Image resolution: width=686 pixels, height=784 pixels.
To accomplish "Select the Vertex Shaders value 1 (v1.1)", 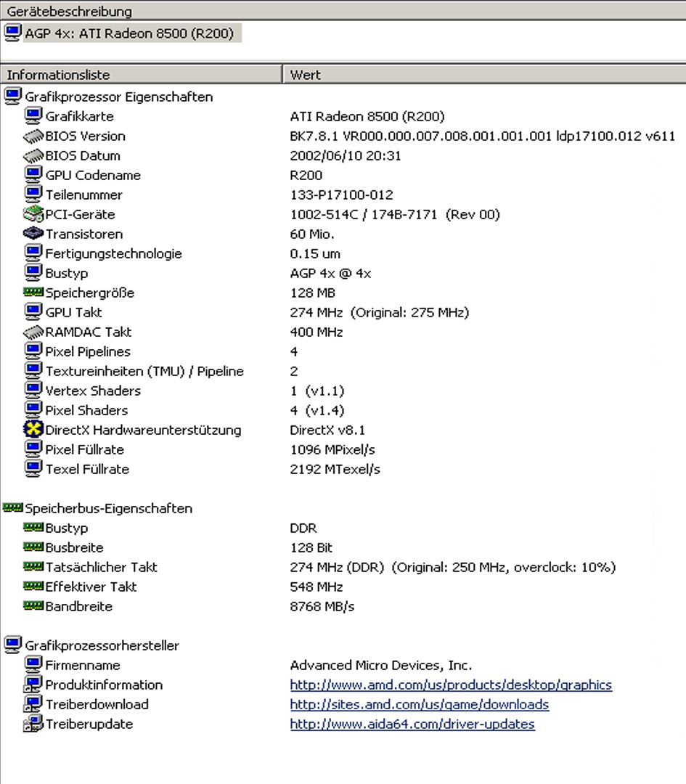I will click(317, 391).
